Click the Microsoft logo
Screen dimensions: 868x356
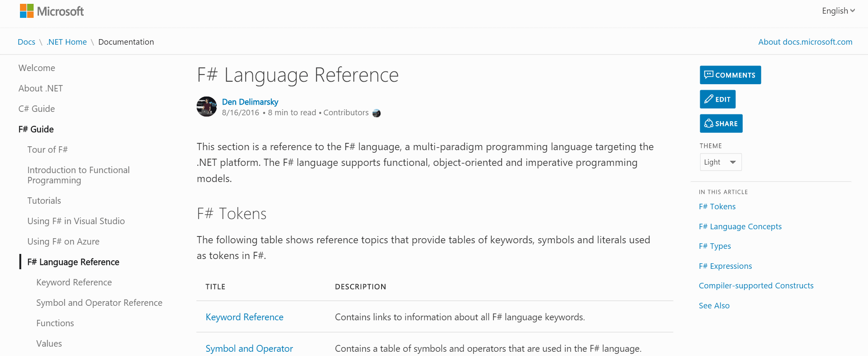(52, 11)
